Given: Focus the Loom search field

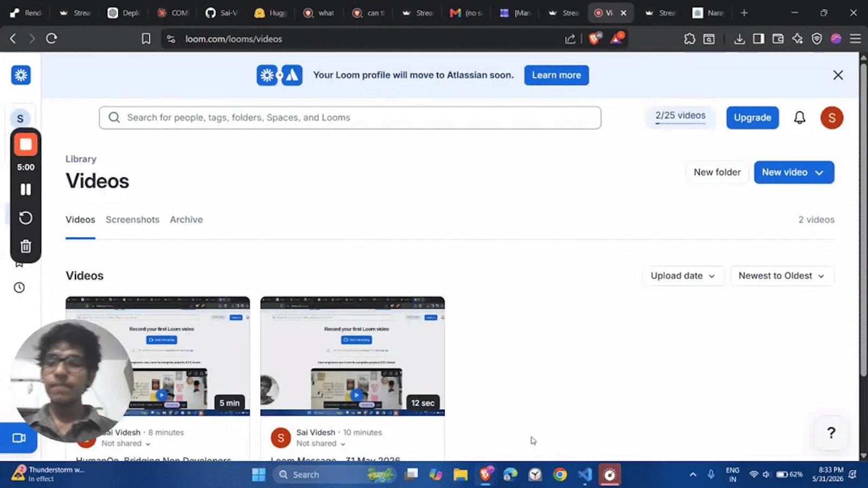Looking at the screenshot, I should pyautogui.click(x=350, y=118).
